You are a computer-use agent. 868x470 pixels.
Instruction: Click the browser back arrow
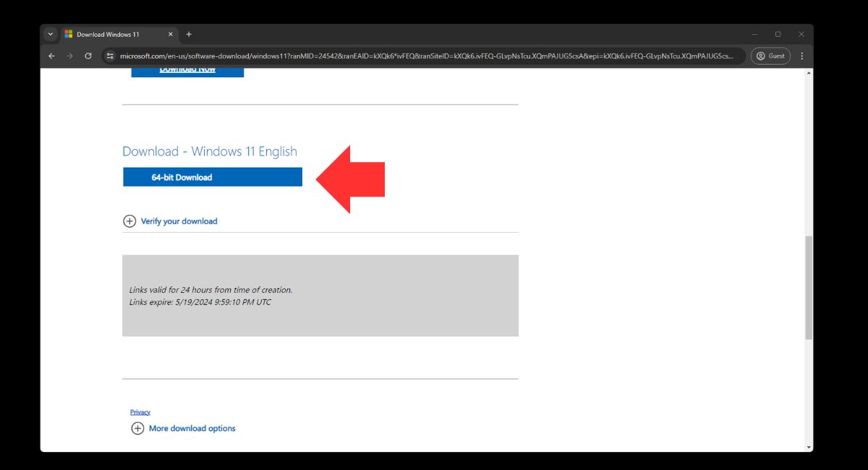(x=51, y=56)
